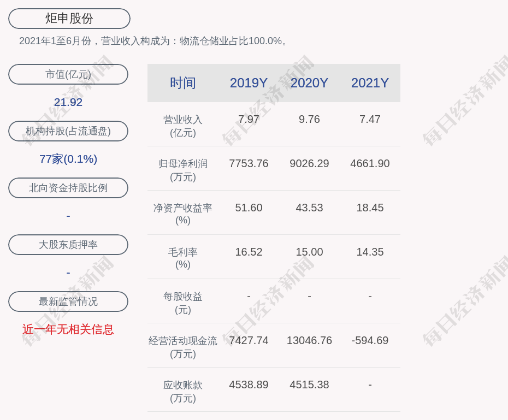
Task: Click gross margin 15.00
Action: pos(309,252)
